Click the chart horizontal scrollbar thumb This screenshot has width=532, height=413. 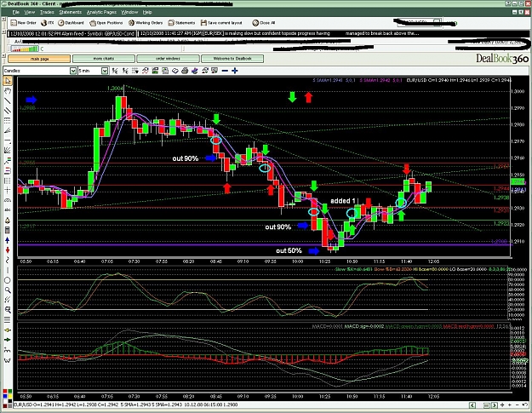click(487, 404)
